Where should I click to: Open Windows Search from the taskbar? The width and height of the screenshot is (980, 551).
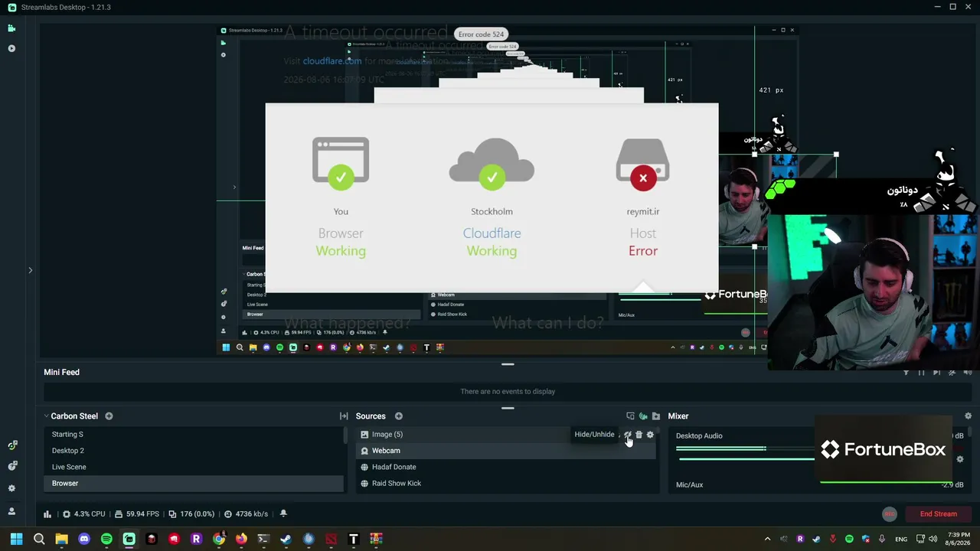click(x=39, y=539)
